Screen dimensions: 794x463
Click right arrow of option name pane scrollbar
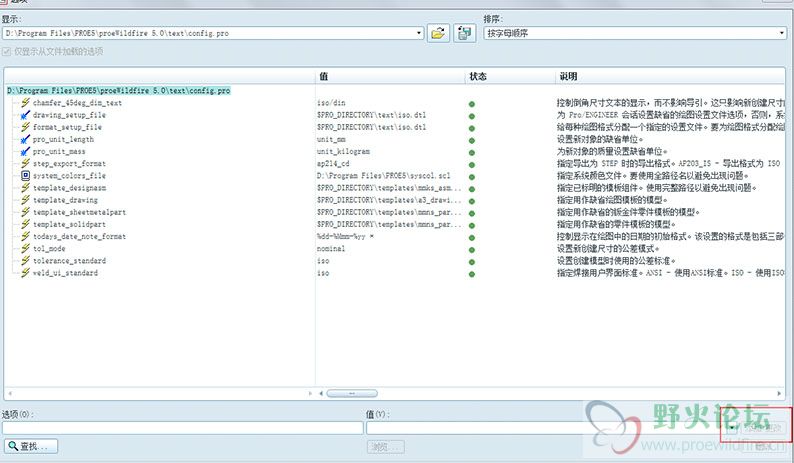click(x=310, y=394)
